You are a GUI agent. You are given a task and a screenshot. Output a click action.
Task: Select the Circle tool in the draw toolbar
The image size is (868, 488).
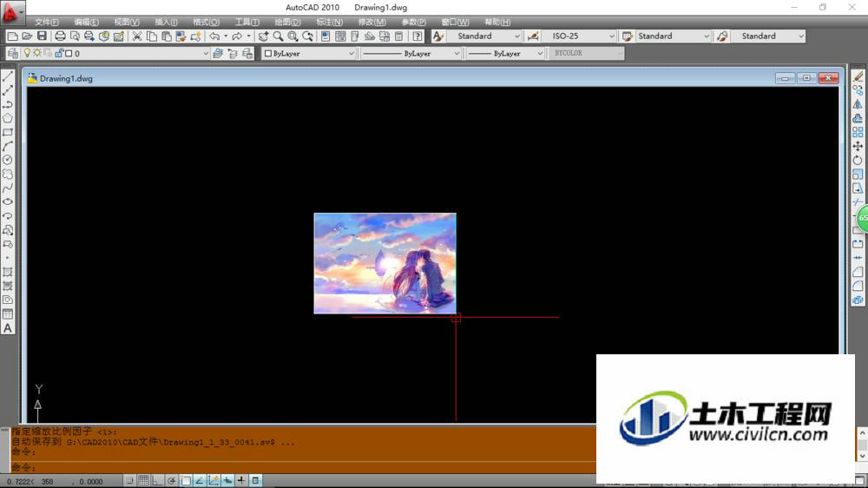(x=8, y=160)
